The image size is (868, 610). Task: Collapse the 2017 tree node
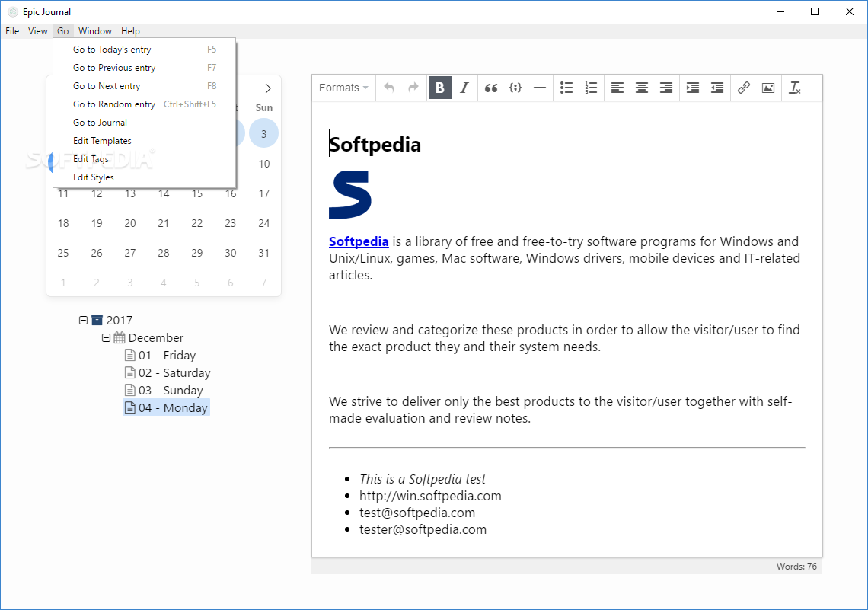tap(83, 321)
